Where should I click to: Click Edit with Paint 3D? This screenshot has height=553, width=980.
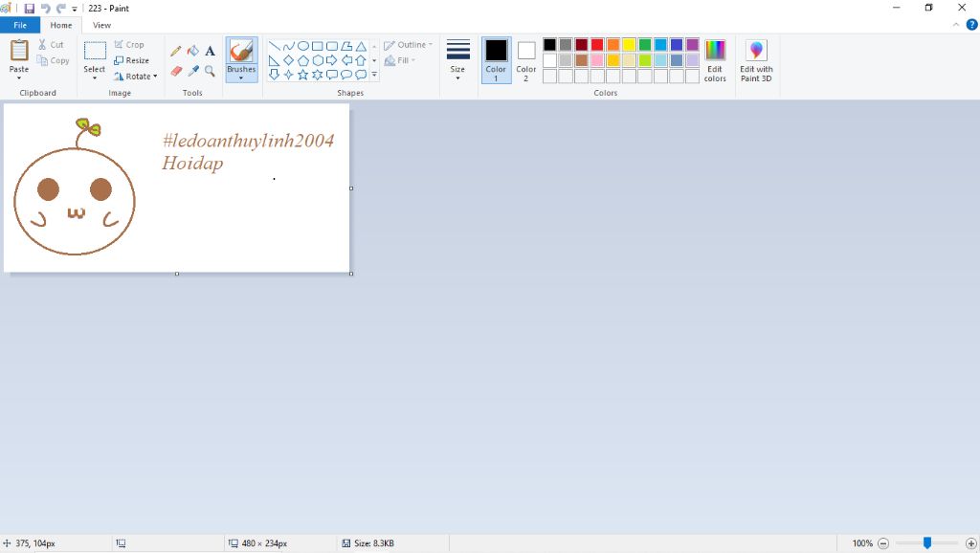pos(756,60)
